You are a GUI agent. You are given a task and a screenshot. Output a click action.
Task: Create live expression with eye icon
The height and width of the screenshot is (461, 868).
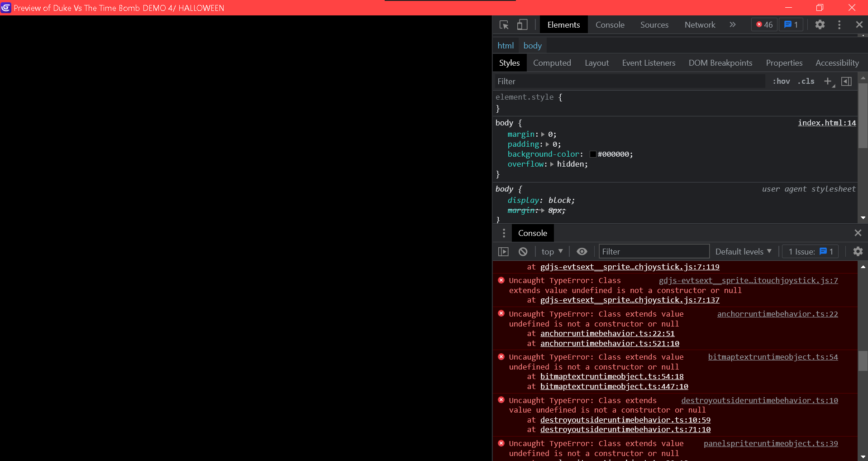click(582, 252)
